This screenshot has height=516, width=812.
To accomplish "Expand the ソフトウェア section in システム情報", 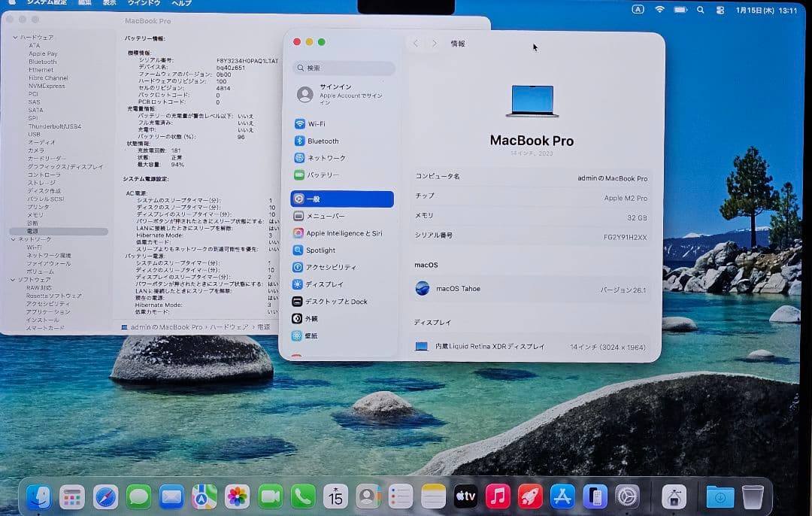I will point(13,279).
